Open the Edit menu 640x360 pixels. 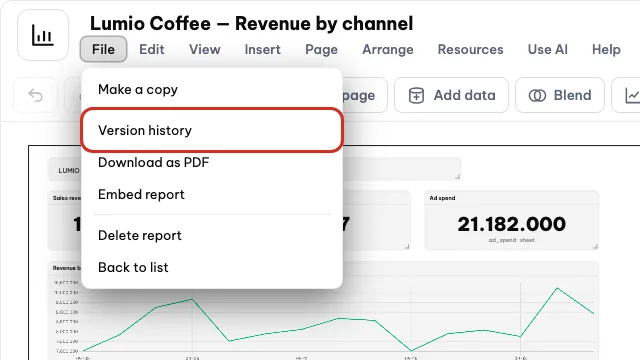click(152, 49)
